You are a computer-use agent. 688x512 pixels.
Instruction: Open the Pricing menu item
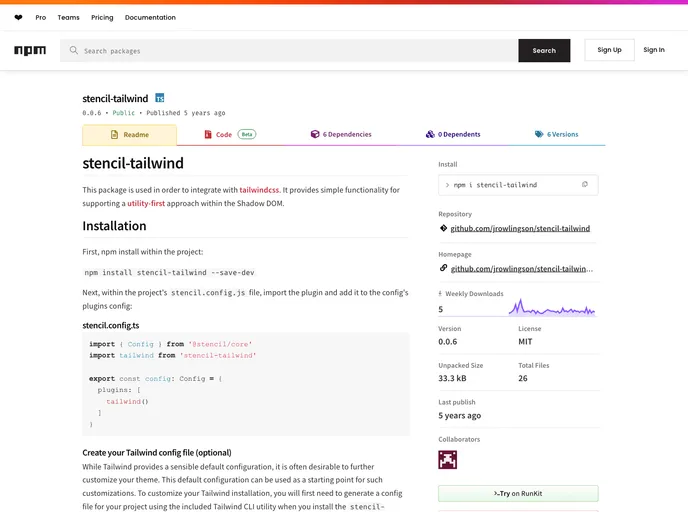pos(102,18)
